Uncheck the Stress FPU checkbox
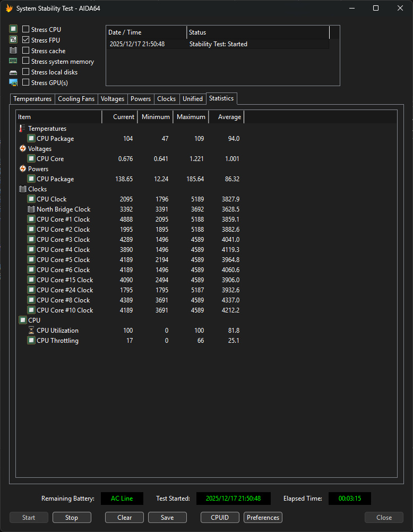Image resolution: width=413 pixels, height=532 pixels. click(x=26, y=40)
